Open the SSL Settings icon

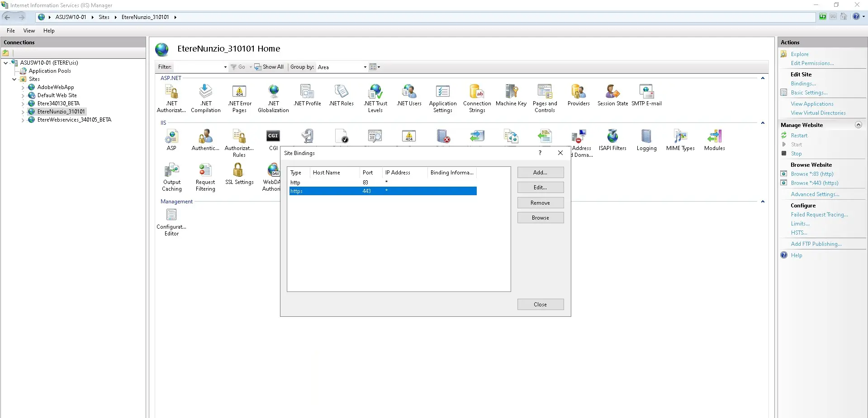239,174
